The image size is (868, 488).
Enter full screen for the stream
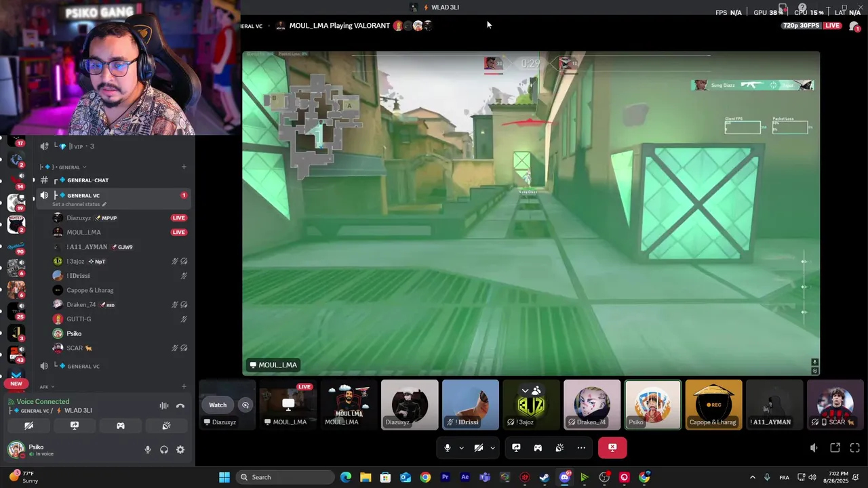click(x=854, y=448)
